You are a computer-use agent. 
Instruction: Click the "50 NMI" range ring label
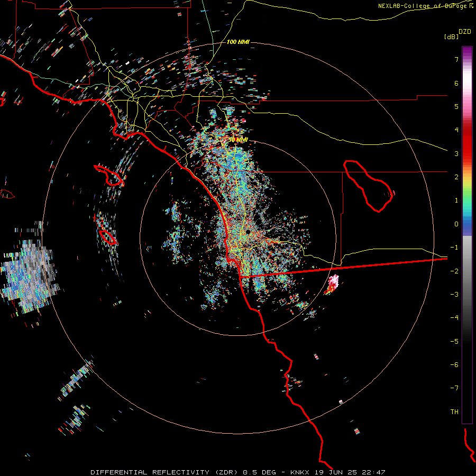pyautogui.click(x=238, y=140)
